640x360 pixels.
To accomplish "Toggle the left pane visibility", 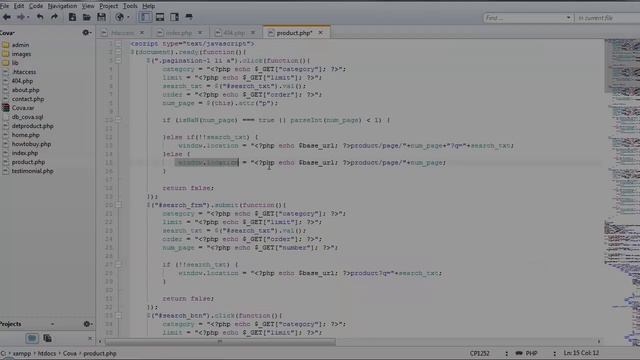I will point(145,17).
